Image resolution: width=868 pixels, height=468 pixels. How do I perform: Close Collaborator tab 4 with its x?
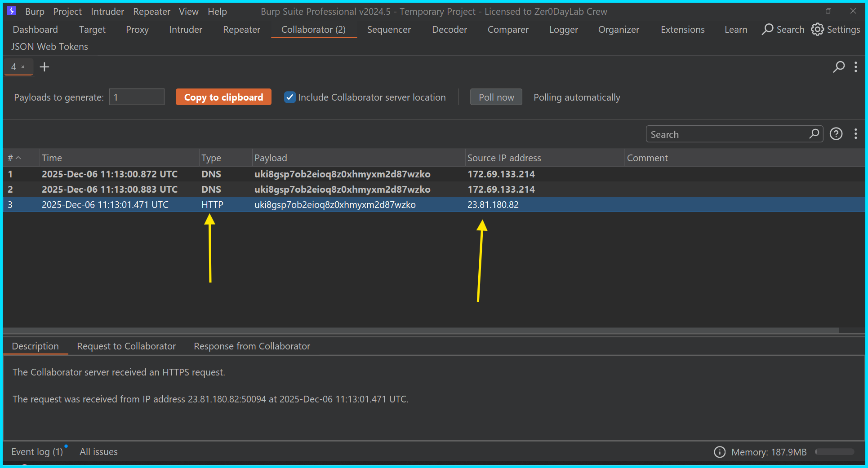[23, 67]
